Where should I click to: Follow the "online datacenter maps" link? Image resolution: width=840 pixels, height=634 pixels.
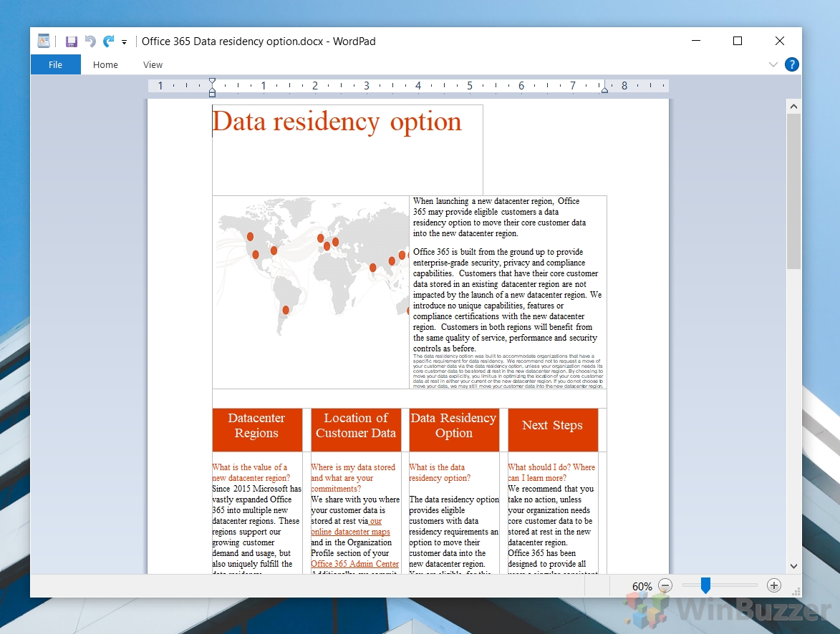[350, 532]
